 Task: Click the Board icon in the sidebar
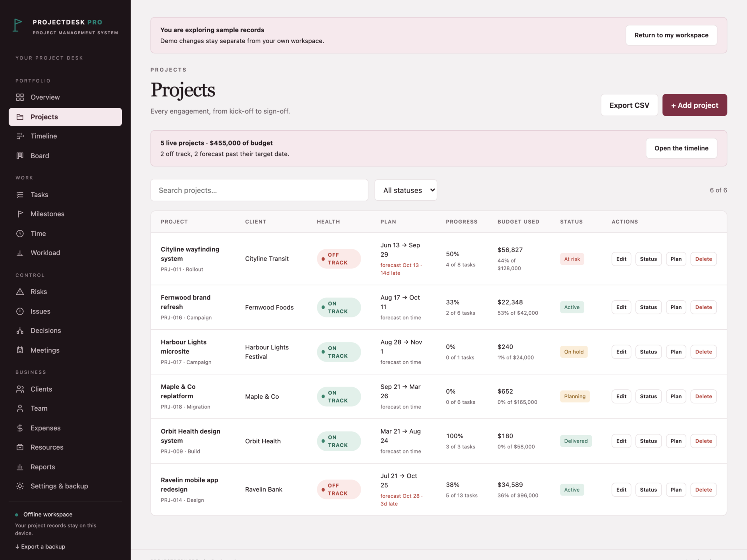(x=20, y=156)
